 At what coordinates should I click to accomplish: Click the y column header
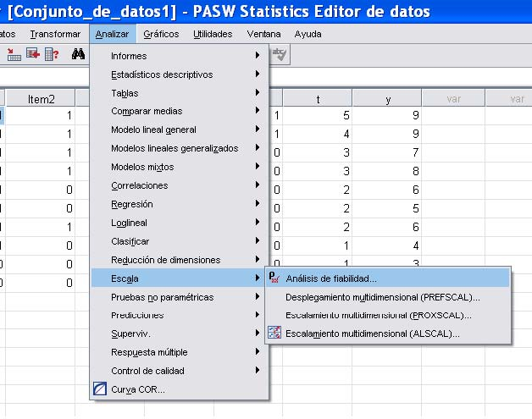387,99
